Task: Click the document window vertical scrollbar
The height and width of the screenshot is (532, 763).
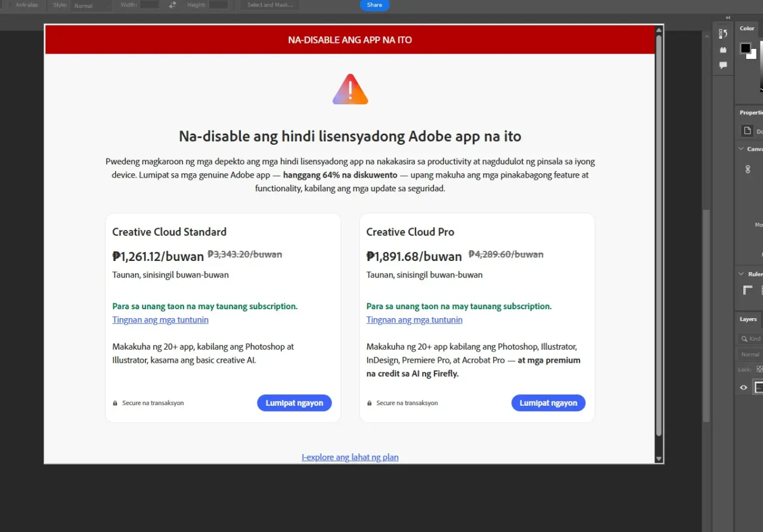Action: point(706,315)
